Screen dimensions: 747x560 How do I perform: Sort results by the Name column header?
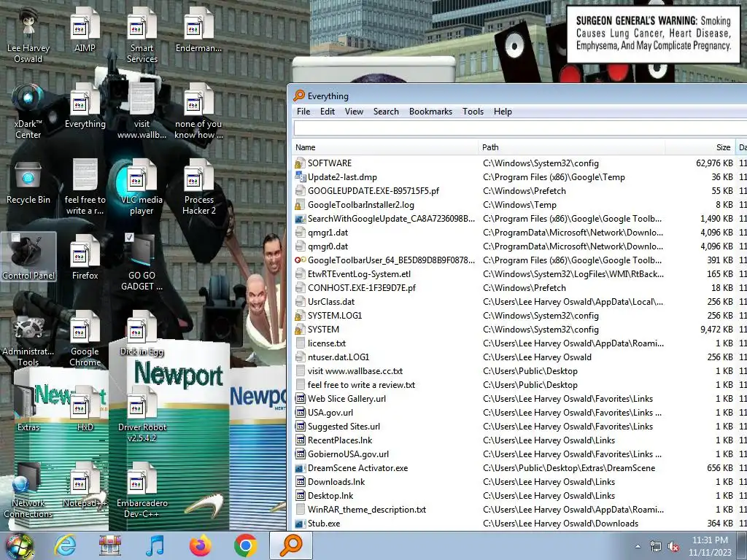coord(385,147)
